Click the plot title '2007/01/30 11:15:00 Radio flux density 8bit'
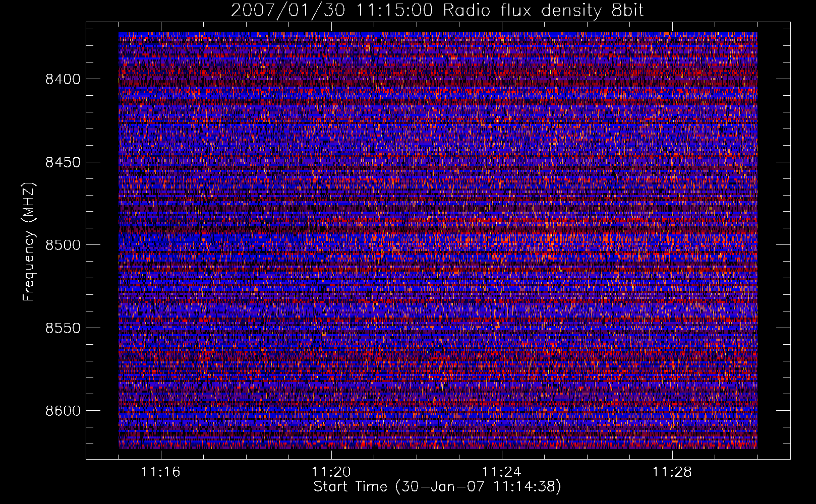The height and width of the screenshot is (504, 816). click(x=437, y=10)
